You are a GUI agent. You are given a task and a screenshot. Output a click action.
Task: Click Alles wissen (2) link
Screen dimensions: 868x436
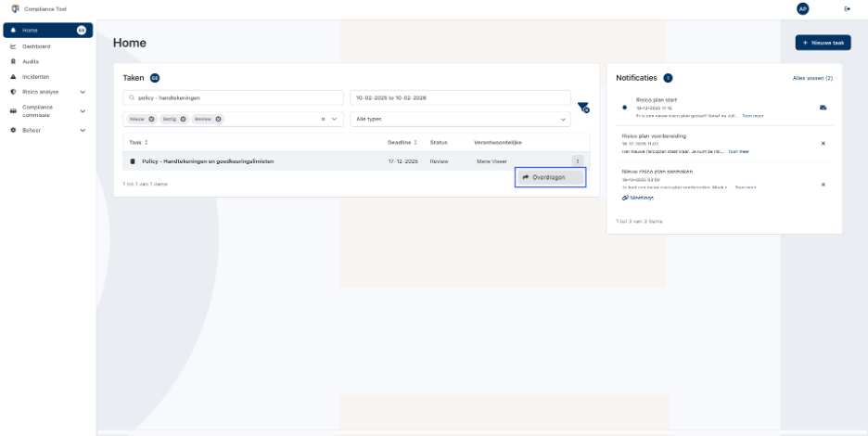tap(812, 78)
